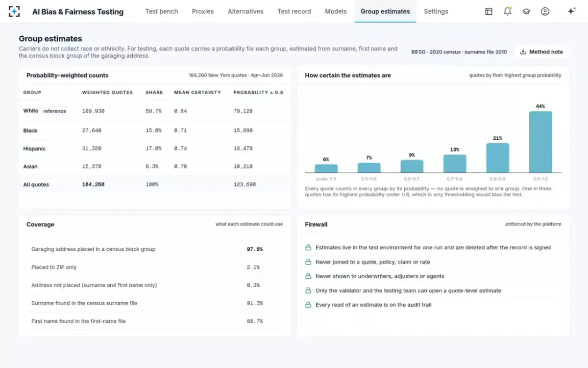
Task: Click the PROBABILITY ≥ 0.8 column header
Action: tap(258, 92)
